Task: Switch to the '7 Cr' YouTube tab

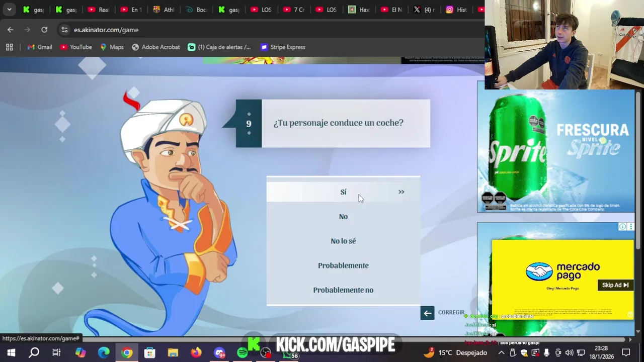Action: tap(294, 10)
